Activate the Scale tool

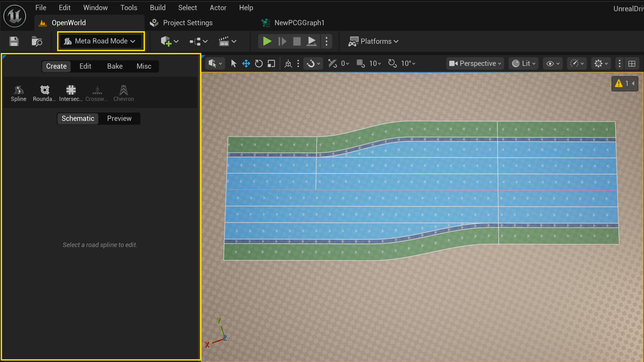click(x=271, y=63)
